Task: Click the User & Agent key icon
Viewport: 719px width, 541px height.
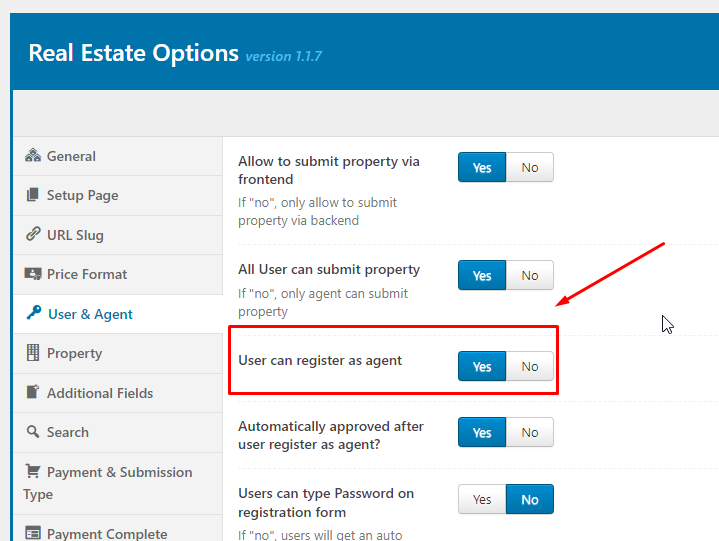Action: (34, 314)
